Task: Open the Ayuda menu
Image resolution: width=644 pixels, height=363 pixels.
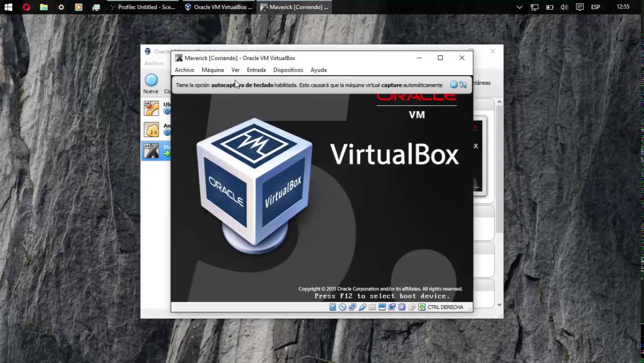Action: pos(318,70)
